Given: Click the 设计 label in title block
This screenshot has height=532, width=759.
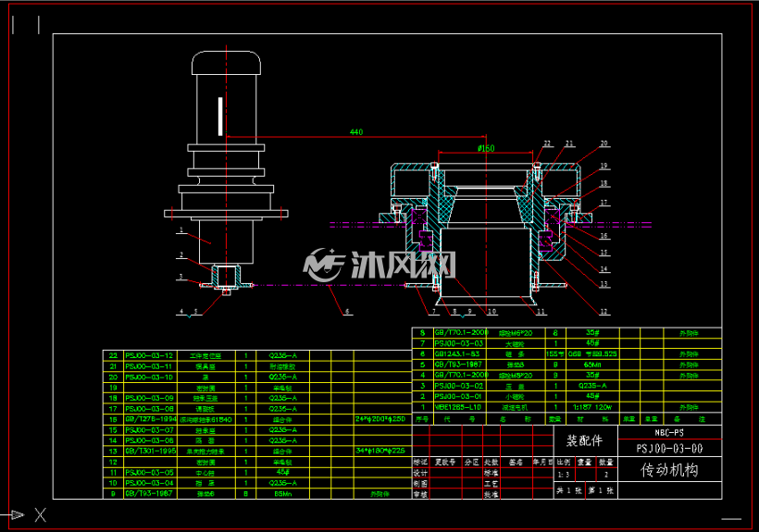Looking at the screenshot, I should click(420, 473).
